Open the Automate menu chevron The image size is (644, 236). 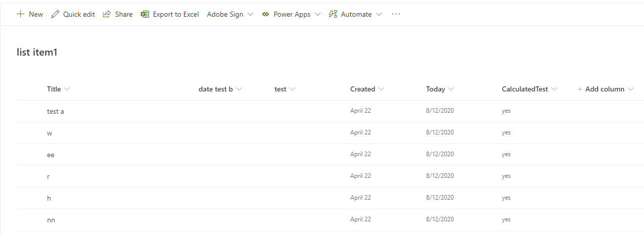click(379, 14)
